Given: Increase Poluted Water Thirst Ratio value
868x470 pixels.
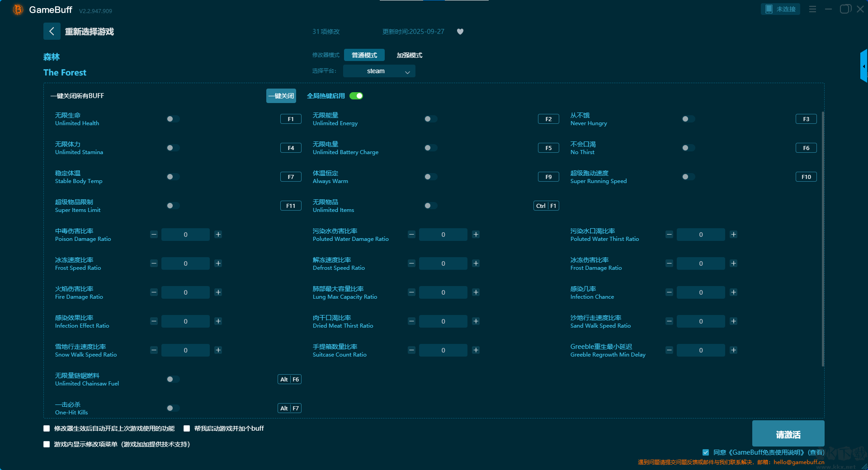Looking at the screenshot, I should coord(733,235).
